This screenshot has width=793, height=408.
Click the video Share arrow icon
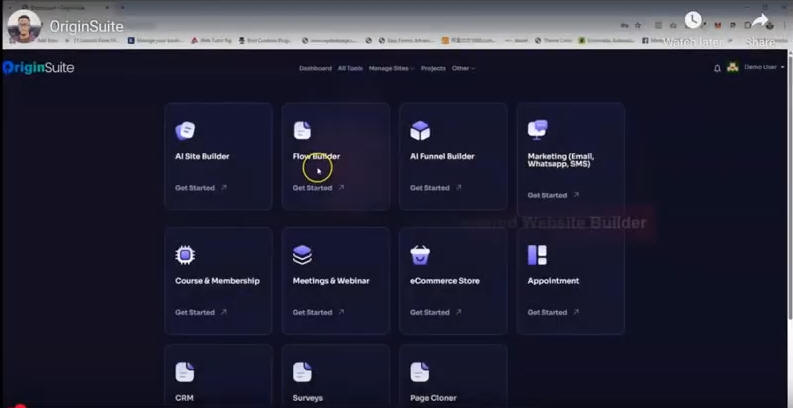[x=760, y=20]
